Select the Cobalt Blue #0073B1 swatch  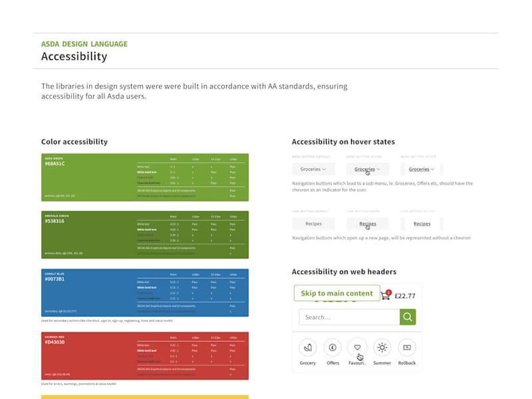(145, 293)
